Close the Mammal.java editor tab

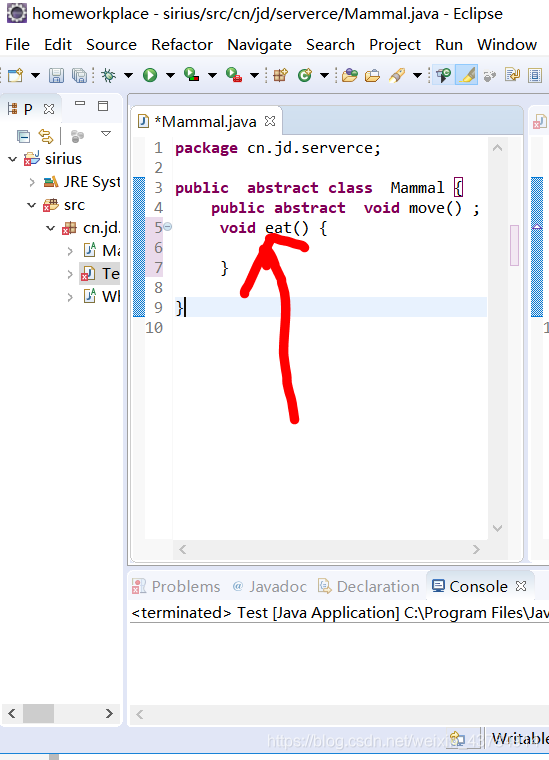coord(270,121)
